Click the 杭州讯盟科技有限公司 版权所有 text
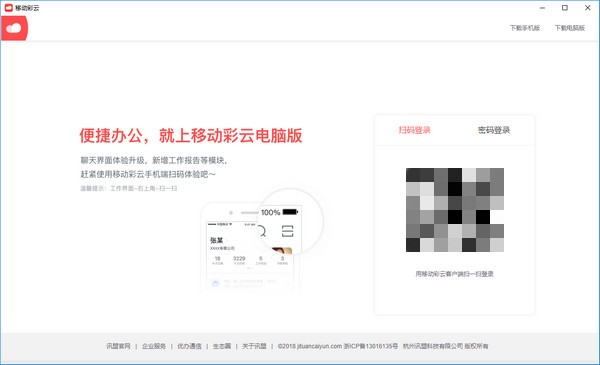 445,346
